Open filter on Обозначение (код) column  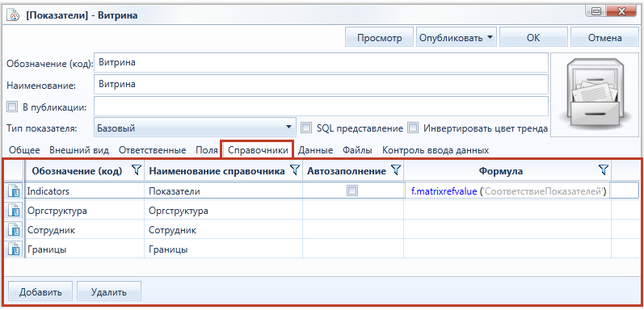[137, 171]
